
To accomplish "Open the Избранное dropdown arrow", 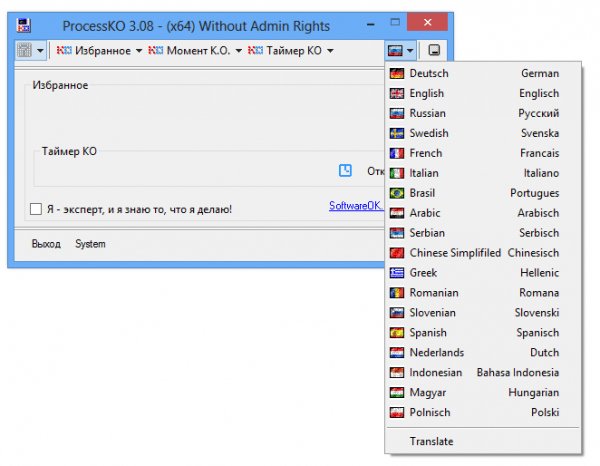I will [x=139, y=51].
